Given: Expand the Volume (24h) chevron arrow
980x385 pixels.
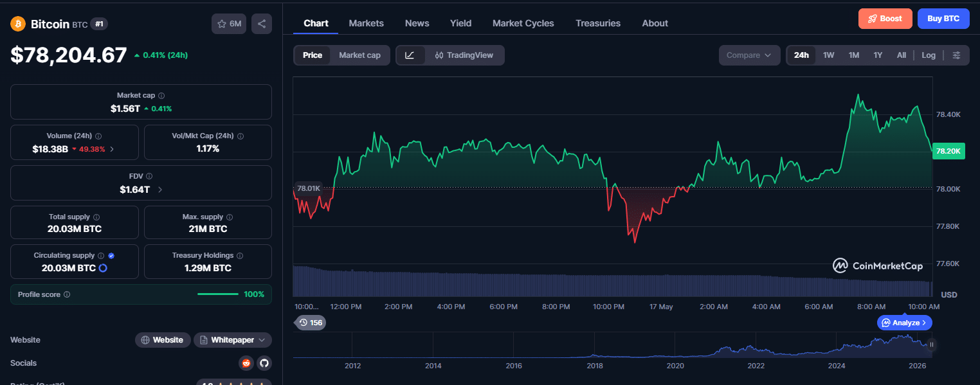Looking at the screenshot, I should click(113, 148).
